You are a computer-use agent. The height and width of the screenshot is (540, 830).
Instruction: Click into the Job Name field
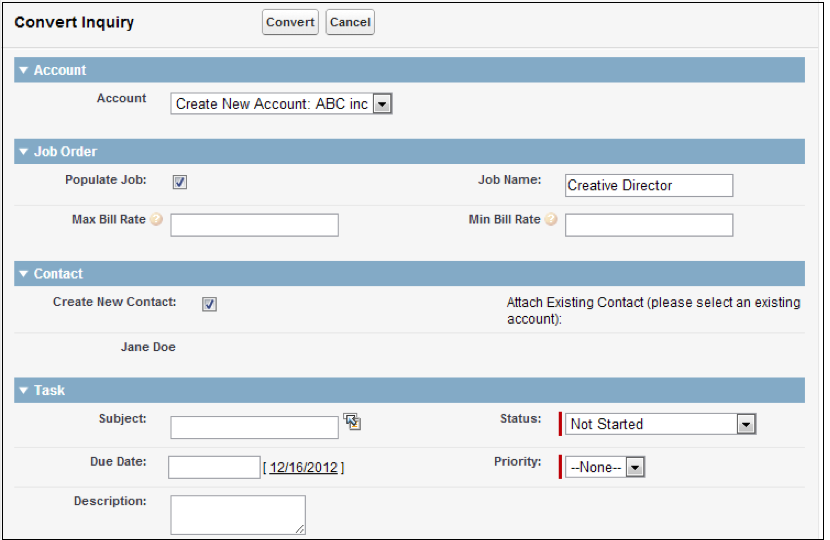[648, 185]
